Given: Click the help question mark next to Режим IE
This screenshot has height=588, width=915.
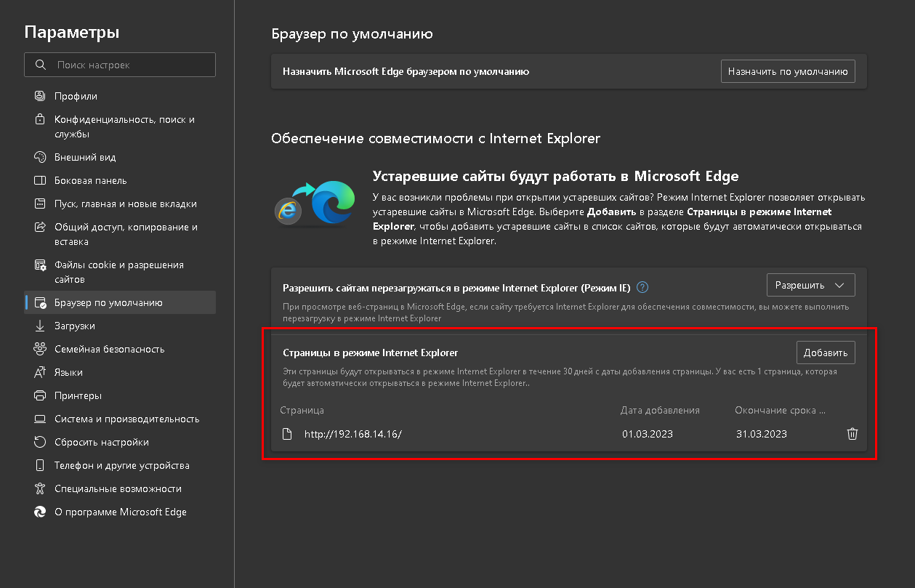Looking at the screenshot, I should pos(642,287).
